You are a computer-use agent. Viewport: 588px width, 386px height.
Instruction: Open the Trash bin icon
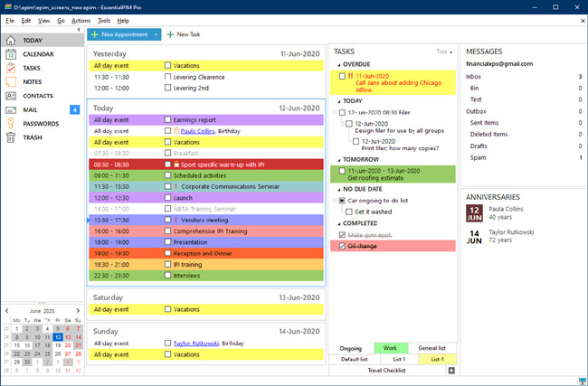[x=11, y=137]
